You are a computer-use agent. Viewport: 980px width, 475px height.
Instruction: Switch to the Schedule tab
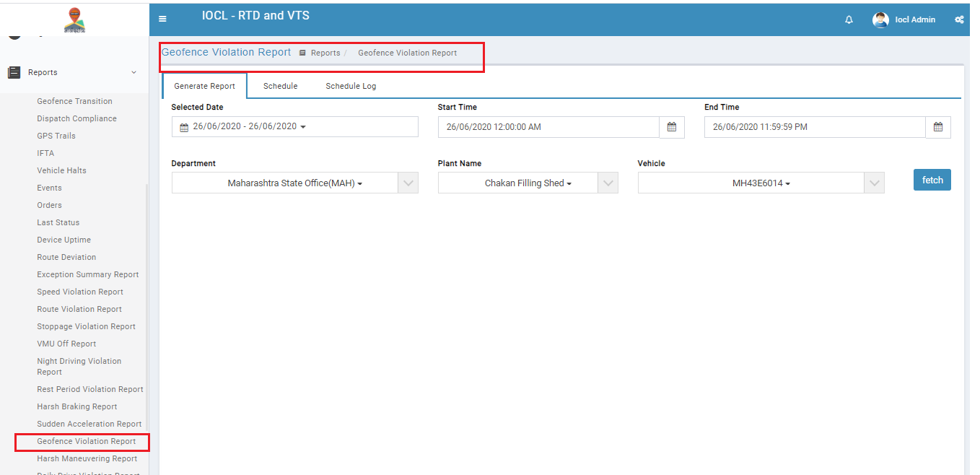point(280,86)
